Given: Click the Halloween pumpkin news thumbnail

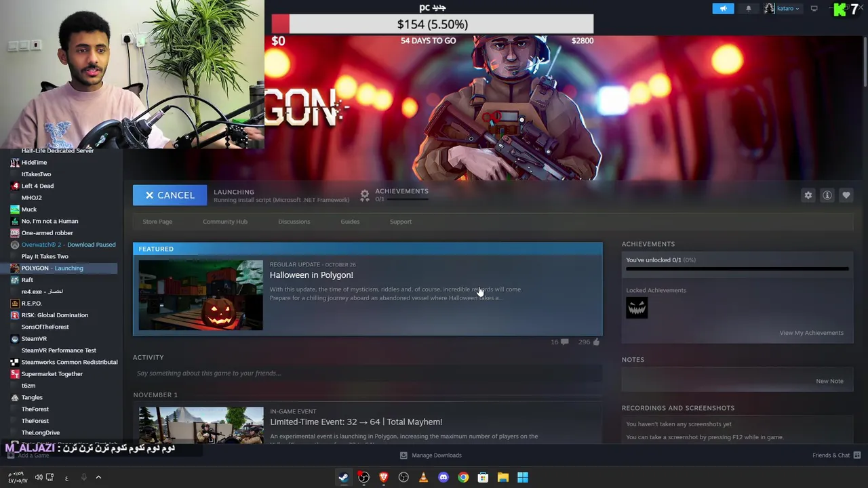Looking at the screenshot, I should click(201, 296).
